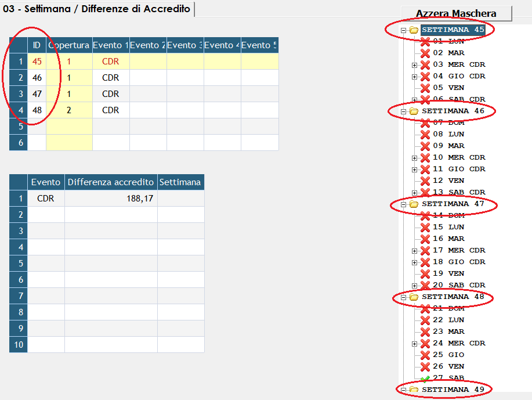
Task: Click the red X icon beside 15 LUN
Action: (x=425, y=227)
